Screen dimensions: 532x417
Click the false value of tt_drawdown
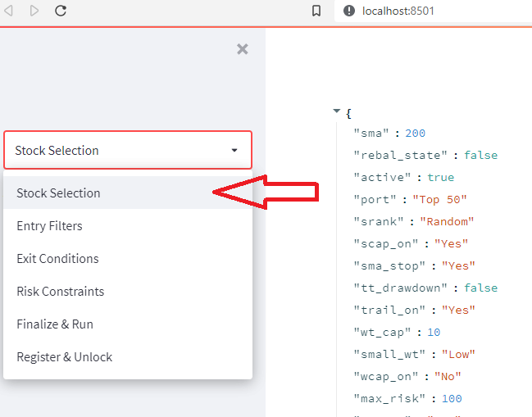click(481, 288)
